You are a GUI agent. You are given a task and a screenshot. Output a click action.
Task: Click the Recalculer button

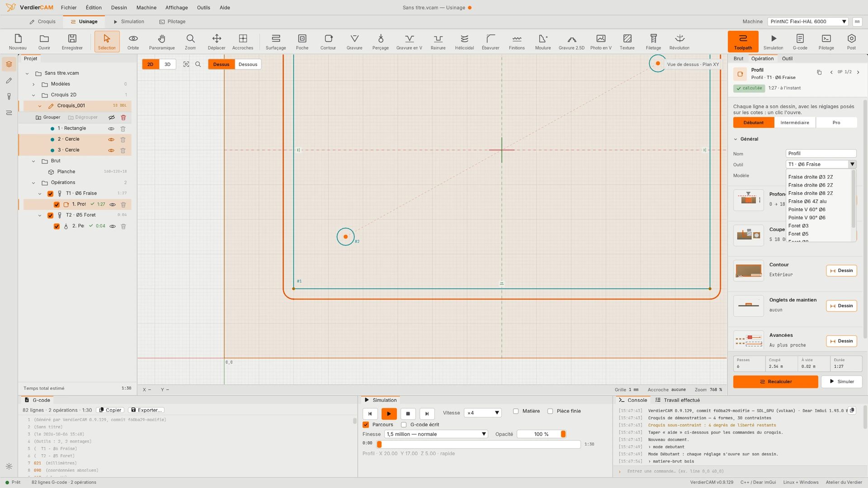point(775,382)
